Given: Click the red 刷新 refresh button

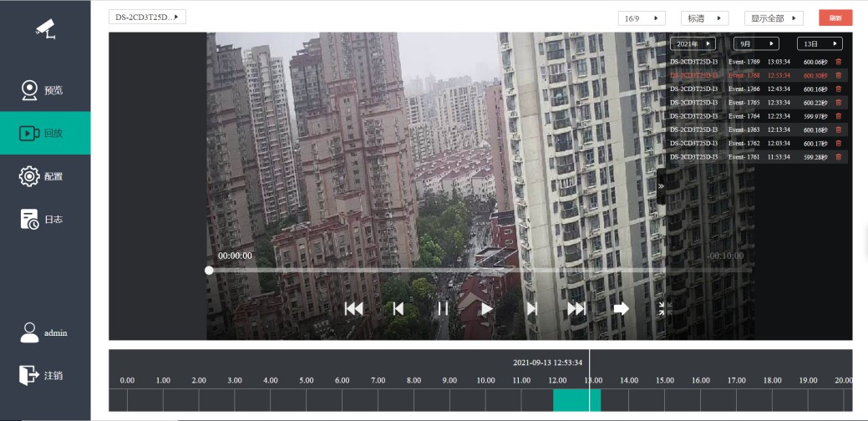Looking at the screenshot, I should 835,18.
